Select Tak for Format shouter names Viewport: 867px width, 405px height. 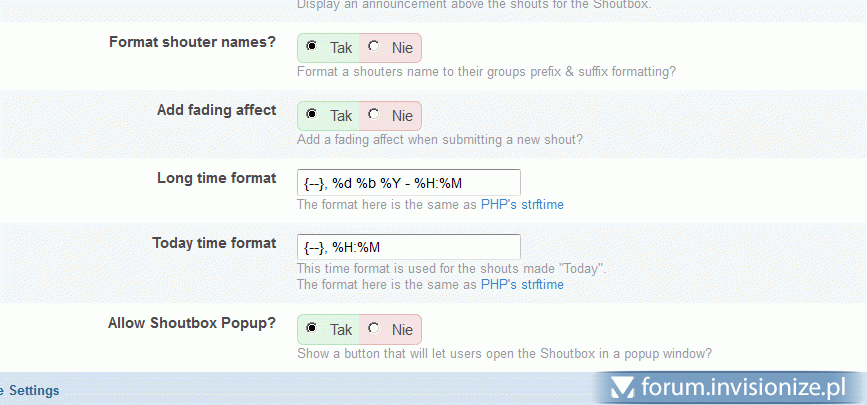coord(312,46)
